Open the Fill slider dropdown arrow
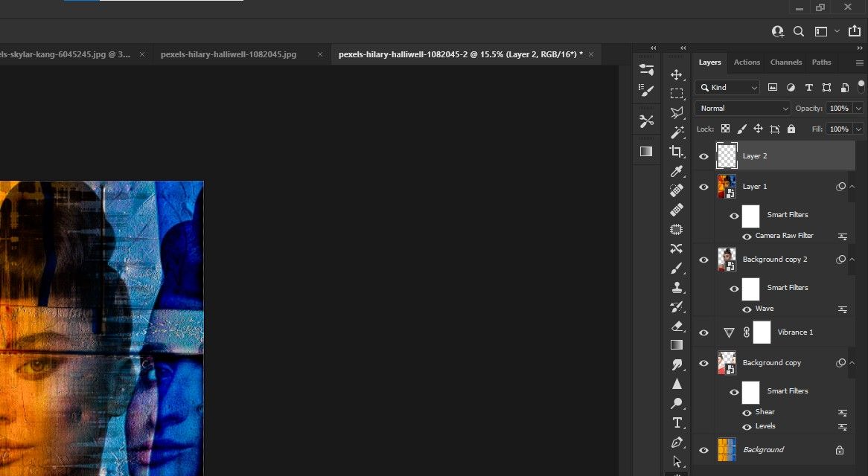868x476 pixels. [x=858, y=129]
